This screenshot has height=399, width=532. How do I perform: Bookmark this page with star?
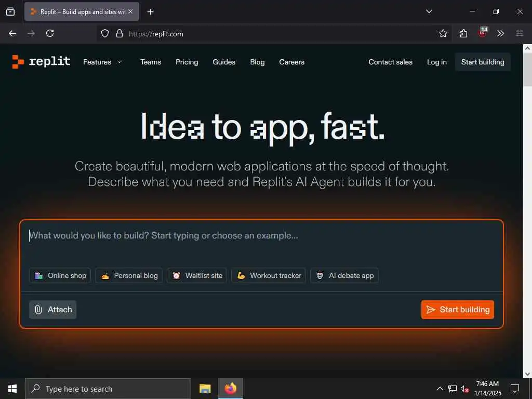point(443,33)
